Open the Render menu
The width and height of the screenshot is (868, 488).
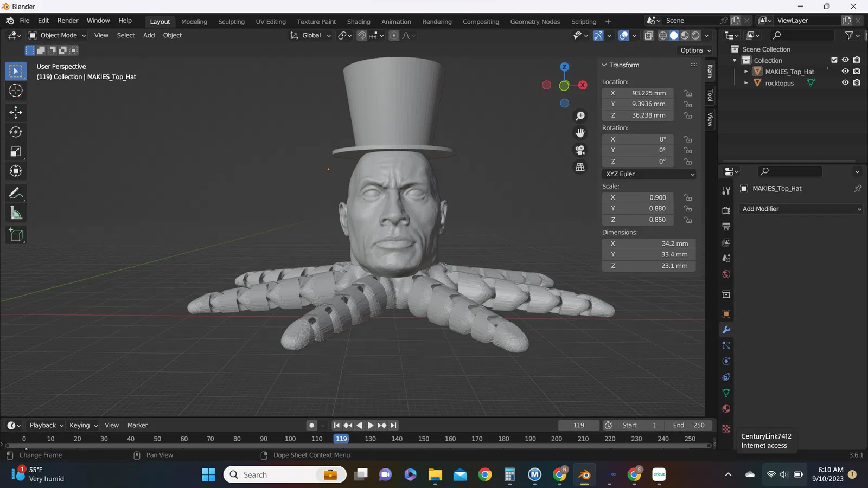(x=68, y=21)
